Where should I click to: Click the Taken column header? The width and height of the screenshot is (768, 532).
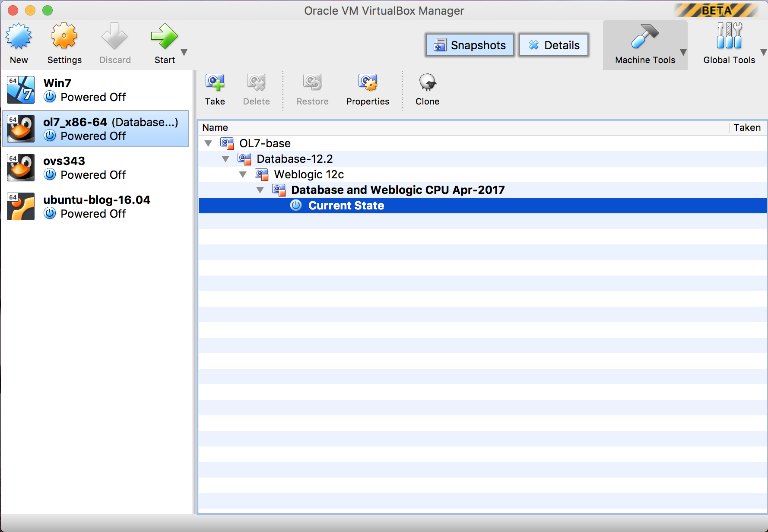pos(747,127)
